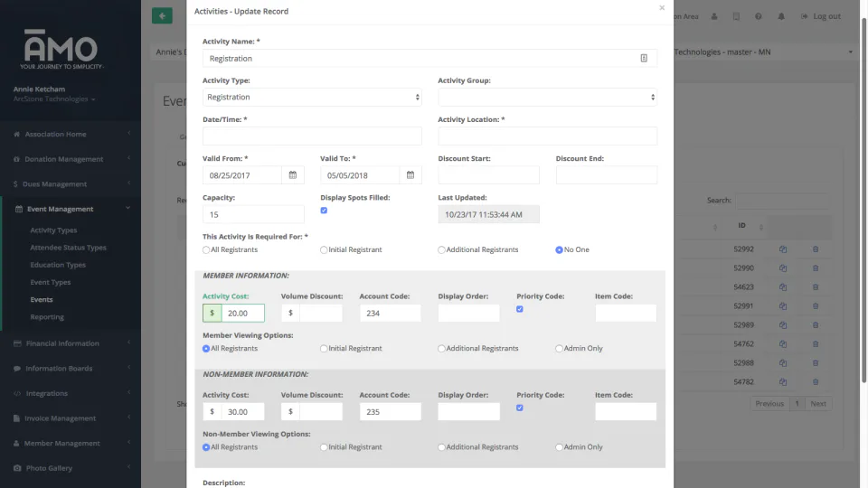Click the document icon in top bar
Screen dimensions: 868x488
tap(736, 16)
